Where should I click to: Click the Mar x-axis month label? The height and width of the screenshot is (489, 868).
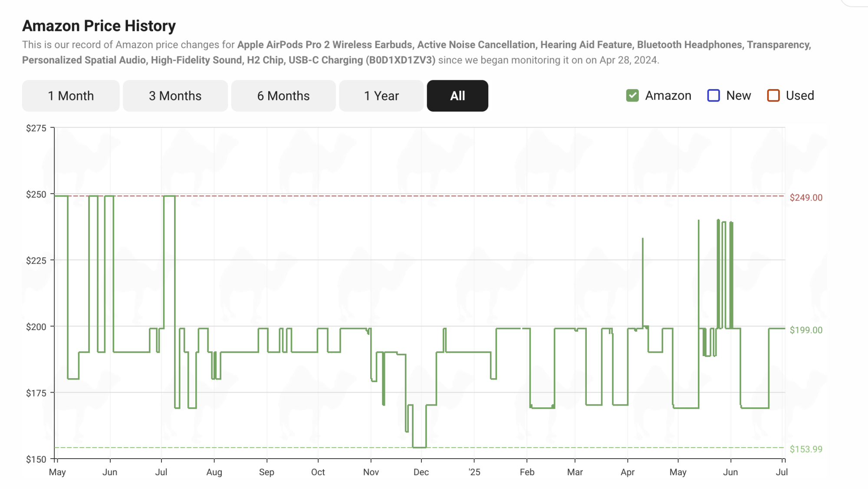575,472
